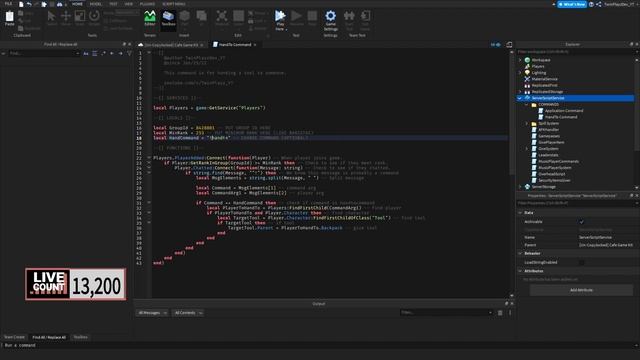This screenshot has height=360, width=640.
Task: Close the HandTo Command script tab
Action: [x=255, y=44]
